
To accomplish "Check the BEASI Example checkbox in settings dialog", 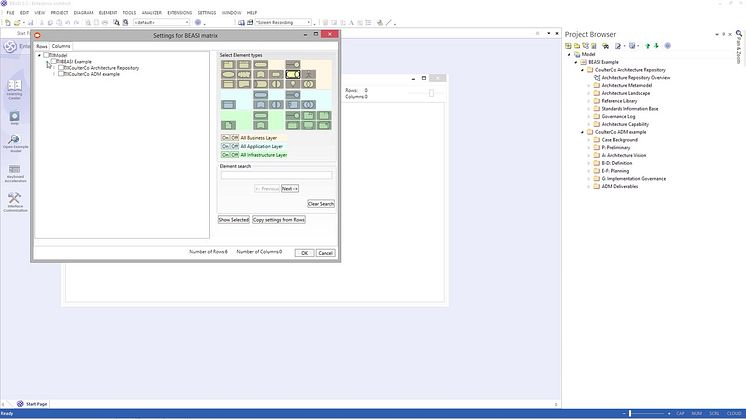I will [x=54, y=61].
